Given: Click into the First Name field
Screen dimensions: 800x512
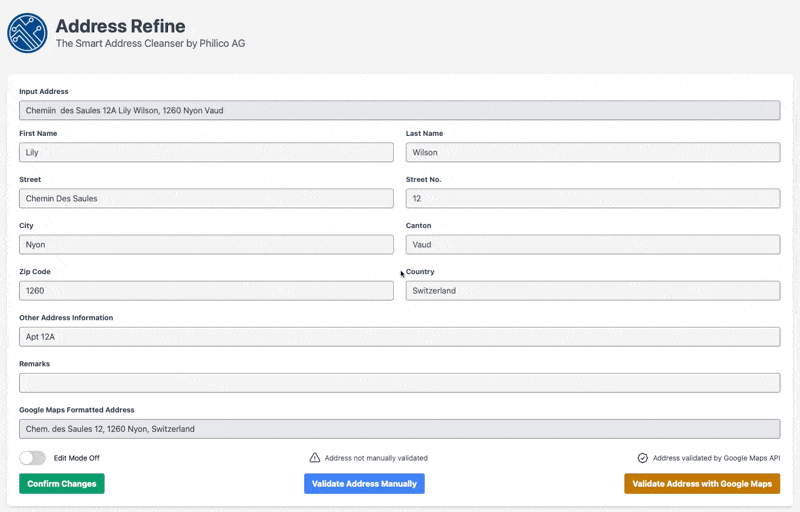Looking at the screenshot, I should [x=206, y=152].
